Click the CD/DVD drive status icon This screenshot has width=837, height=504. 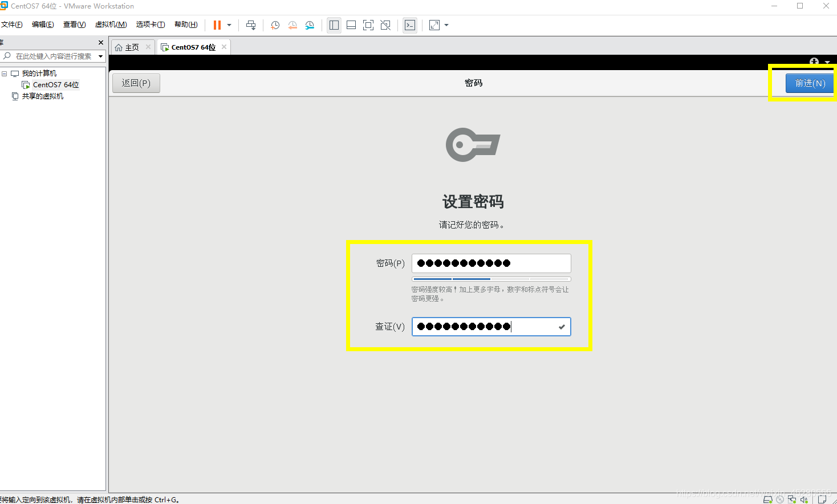pyautogui.click(x=780, y=499)
